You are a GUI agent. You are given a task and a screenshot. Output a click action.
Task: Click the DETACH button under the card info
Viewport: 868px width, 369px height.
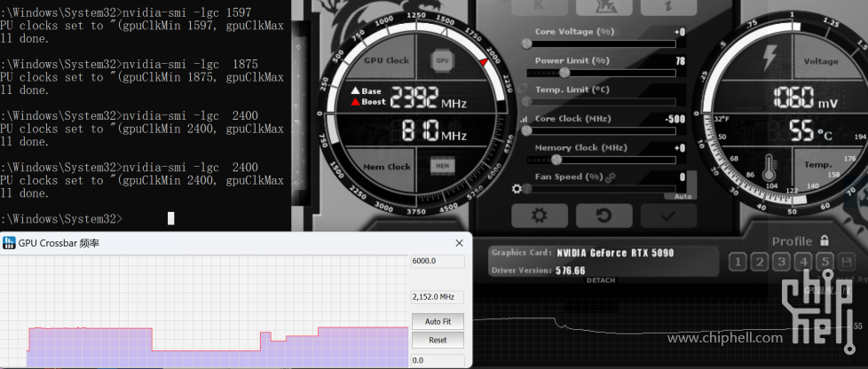[x=601, y=280]
